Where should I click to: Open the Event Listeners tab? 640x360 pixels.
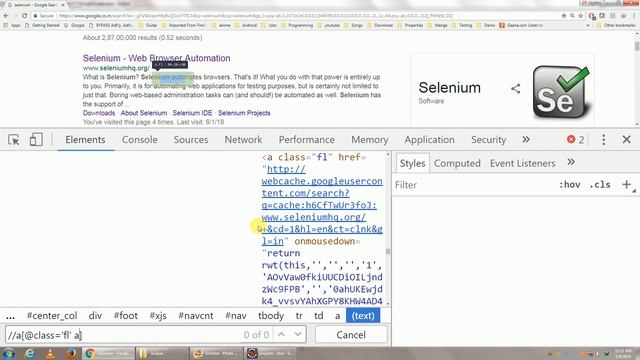click(522, 163)
